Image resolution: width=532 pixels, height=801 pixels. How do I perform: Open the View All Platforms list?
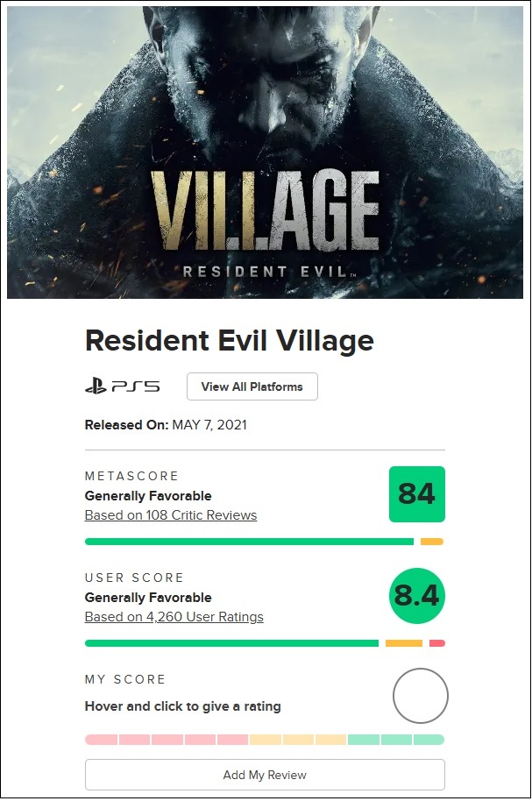252,386
